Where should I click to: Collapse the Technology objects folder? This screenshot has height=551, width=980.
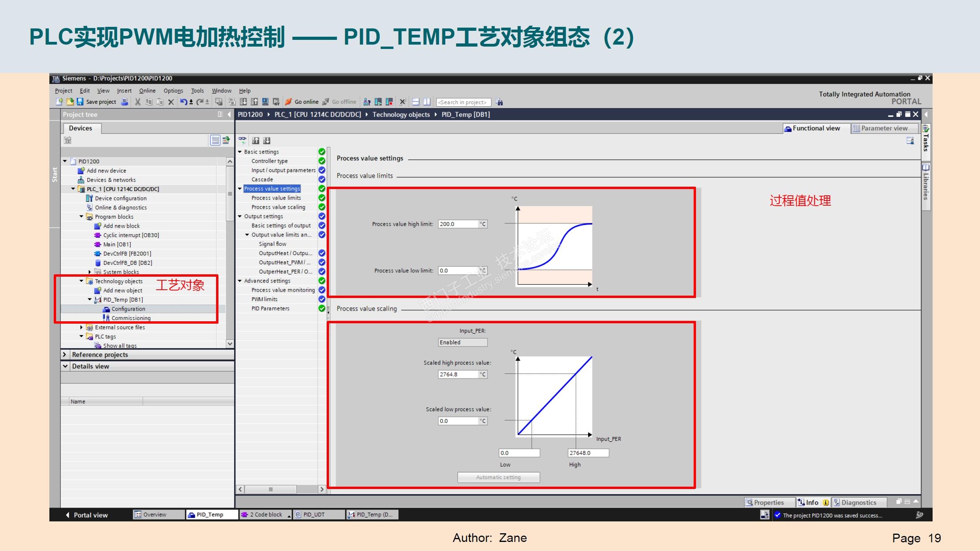(81, 281)
